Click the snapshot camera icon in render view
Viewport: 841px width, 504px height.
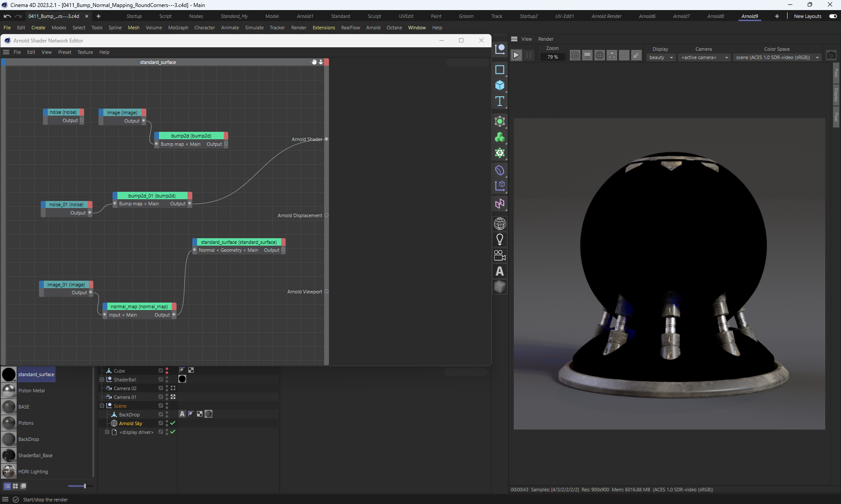tap(831, 56)
